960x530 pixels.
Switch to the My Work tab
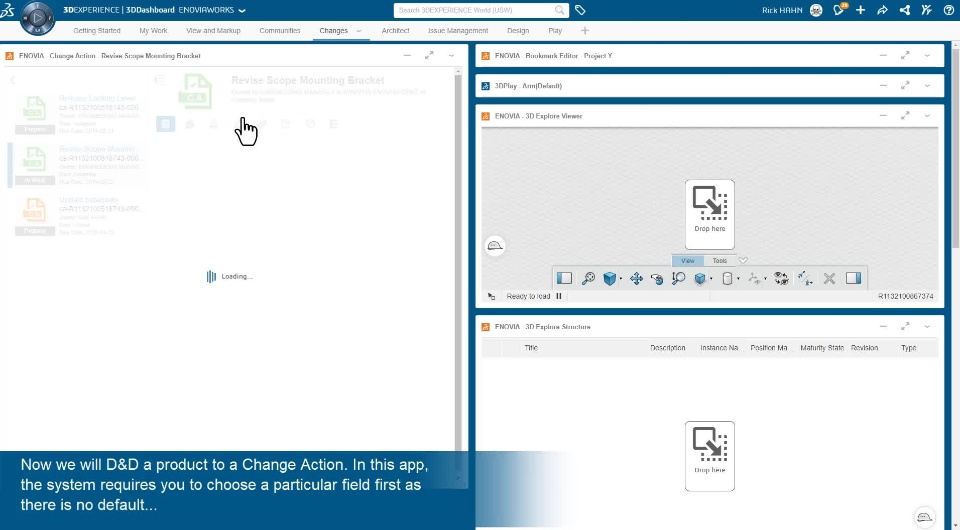(x=153, y=31)
